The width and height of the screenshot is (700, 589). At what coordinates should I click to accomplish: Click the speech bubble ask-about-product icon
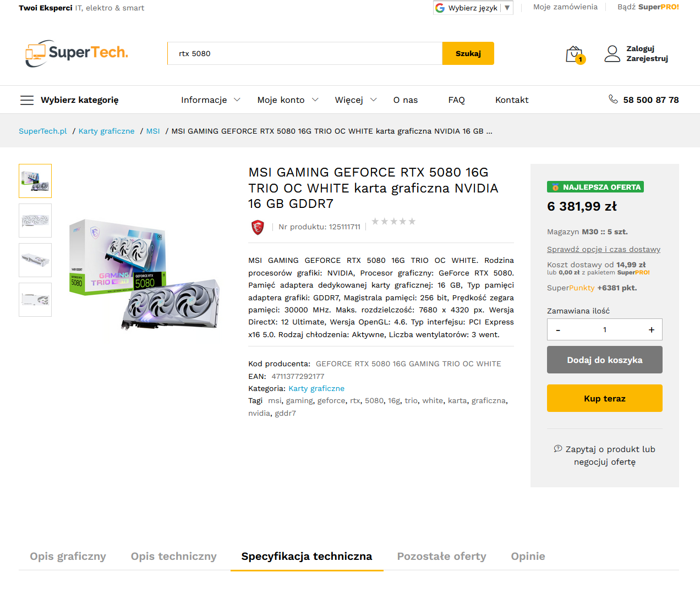tap(558, 449)
